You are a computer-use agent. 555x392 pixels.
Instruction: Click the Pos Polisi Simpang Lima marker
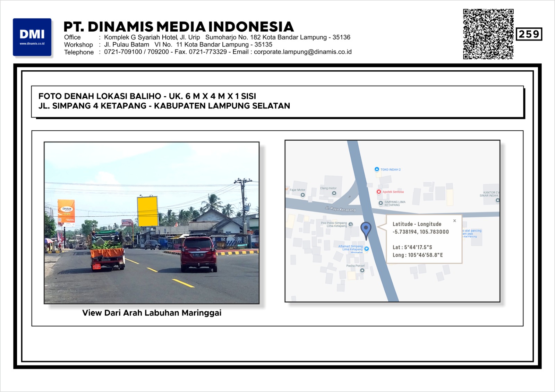click(x=351, y=224)
